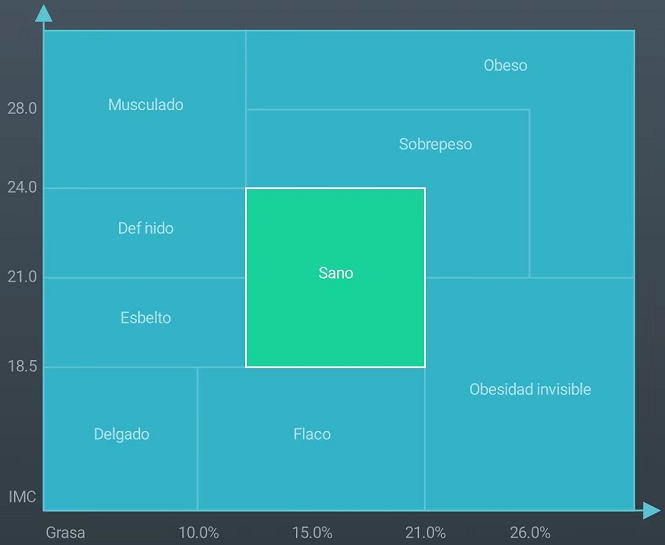Select the Flaco area
This screenshot has height=545, width=665.
(x=311, y=434)
